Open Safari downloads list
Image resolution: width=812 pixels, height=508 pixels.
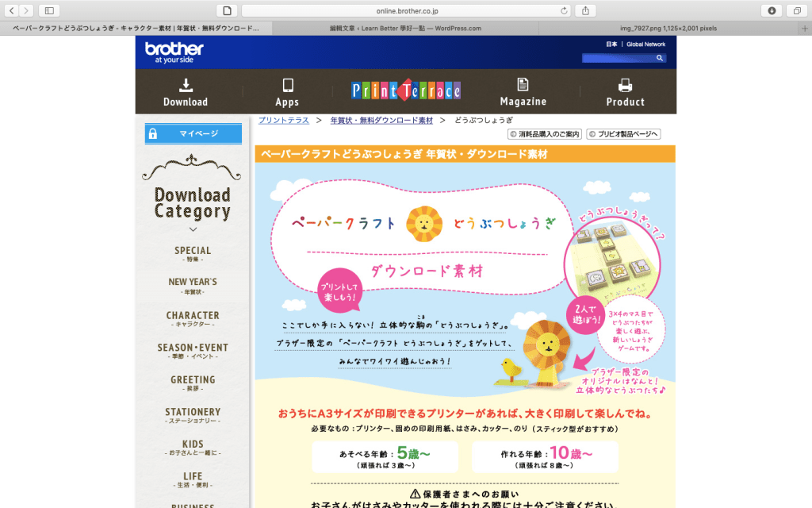pos(772,10)
